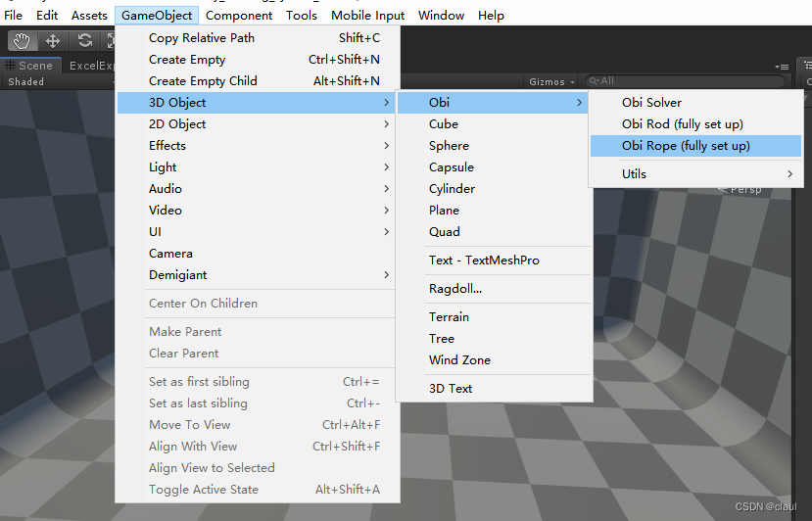
Task: Select the Move tool in toolbar
Action: tap(52, 41)
